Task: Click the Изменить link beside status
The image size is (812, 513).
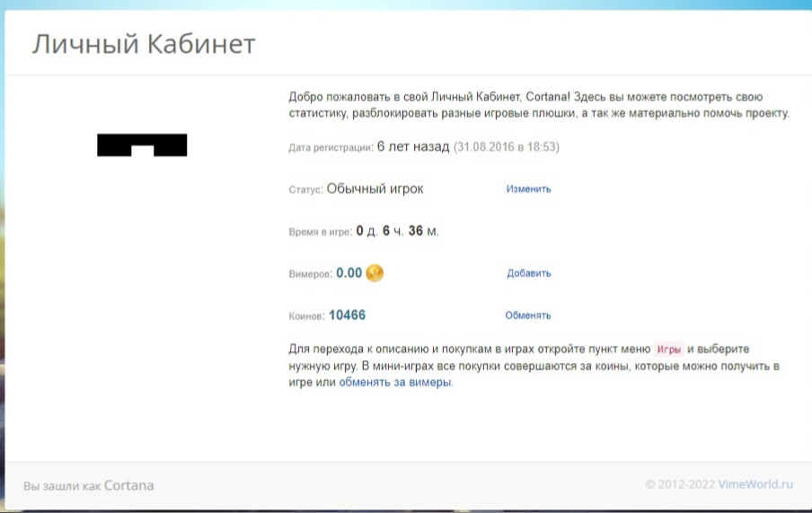Action: point(528,190)
